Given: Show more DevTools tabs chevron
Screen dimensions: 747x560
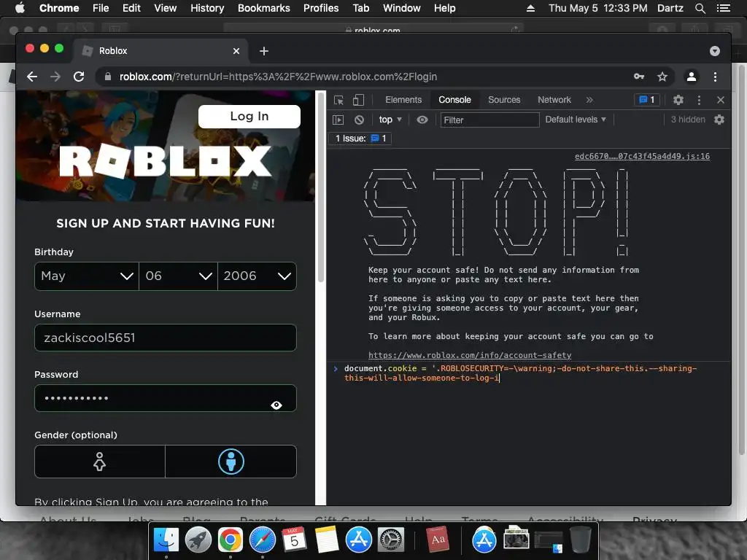Looking at the screenshot, I should (x=589, y=100).
